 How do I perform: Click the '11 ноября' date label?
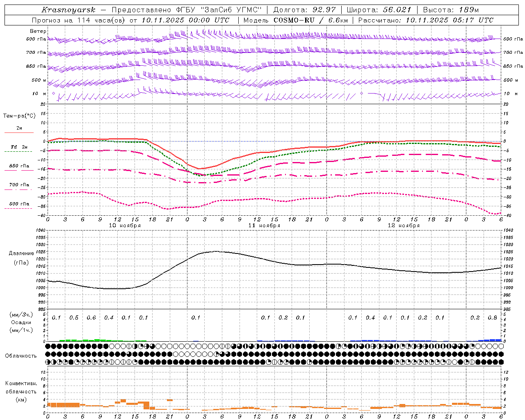click(264, 226)
